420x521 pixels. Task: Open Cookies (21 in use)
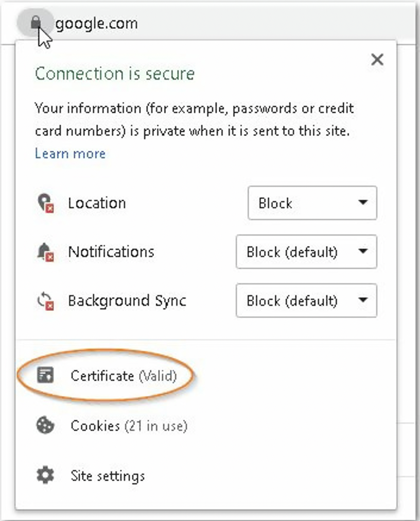(129, 426)
